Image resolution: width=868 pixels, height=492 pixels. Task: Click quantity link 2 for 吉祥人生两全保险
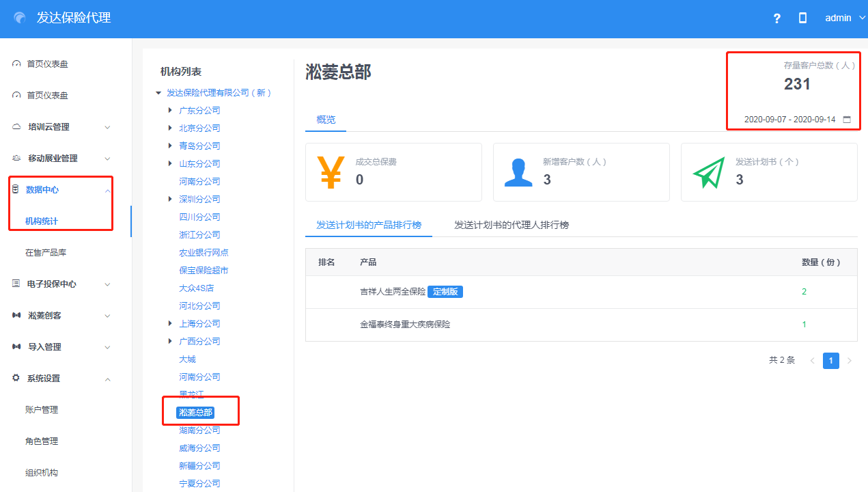[x=804, y=292]
